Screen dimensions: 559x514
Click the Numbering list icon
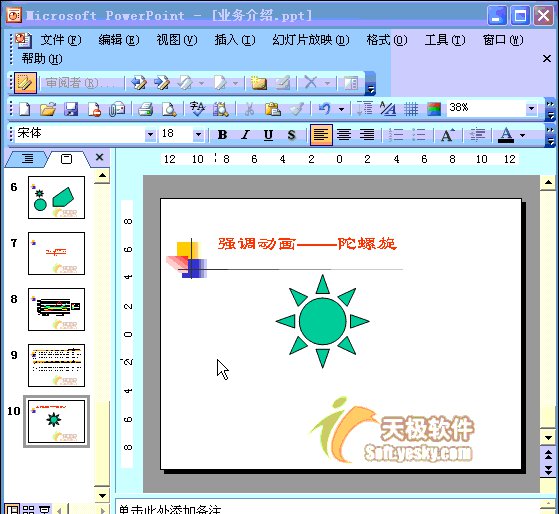pyautogui.click(x=395, y=135)
